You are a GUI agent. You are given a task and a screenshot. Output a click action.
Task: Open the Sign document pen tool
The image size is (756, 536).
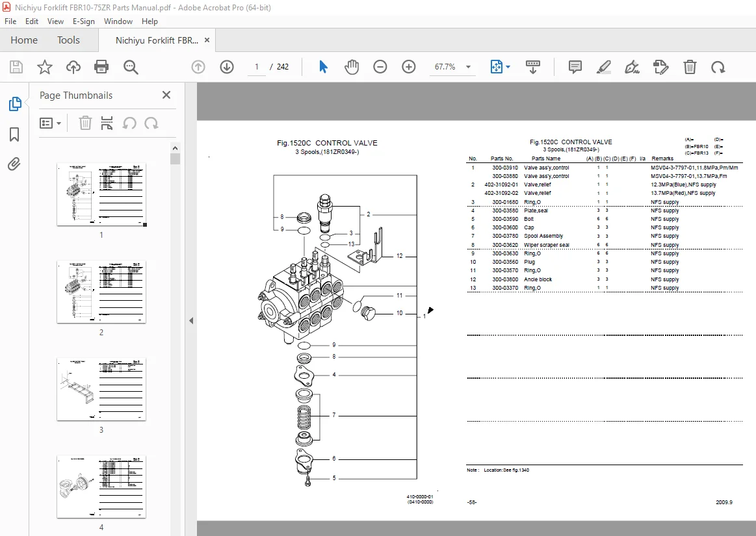(x=632, y=67)
